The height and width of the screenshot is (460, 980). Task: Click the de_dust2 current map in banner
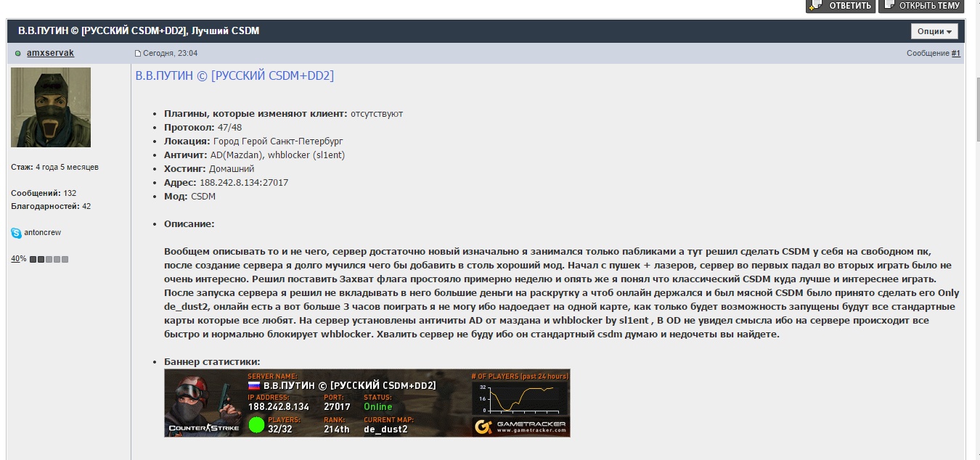pyautogui.click(x=385, y=429)
